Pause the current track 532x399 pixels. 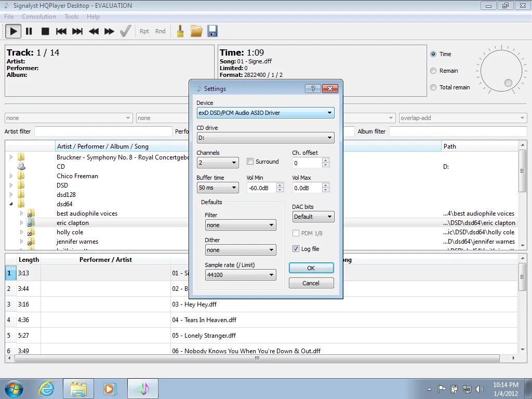click(29, 32)
